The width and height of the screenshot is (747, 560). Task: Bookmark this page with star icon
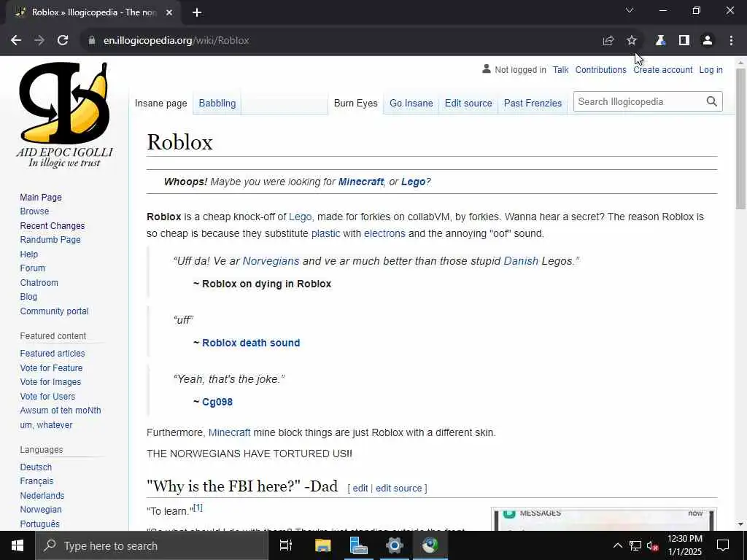click(x=632, y=41)
